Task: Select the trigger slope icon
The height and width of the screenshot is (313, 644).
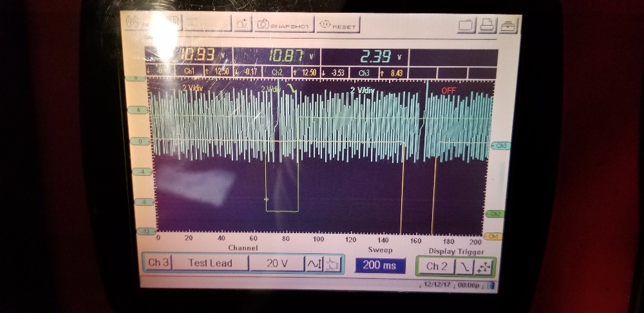Action: point(464,266)
